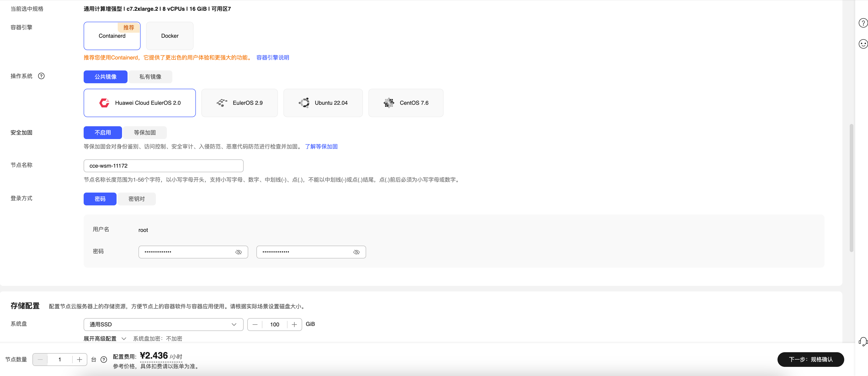This screenshot has width=868, height=376.
Task: Click the help icon beside 操作系统
Action: tap(41, 76)
